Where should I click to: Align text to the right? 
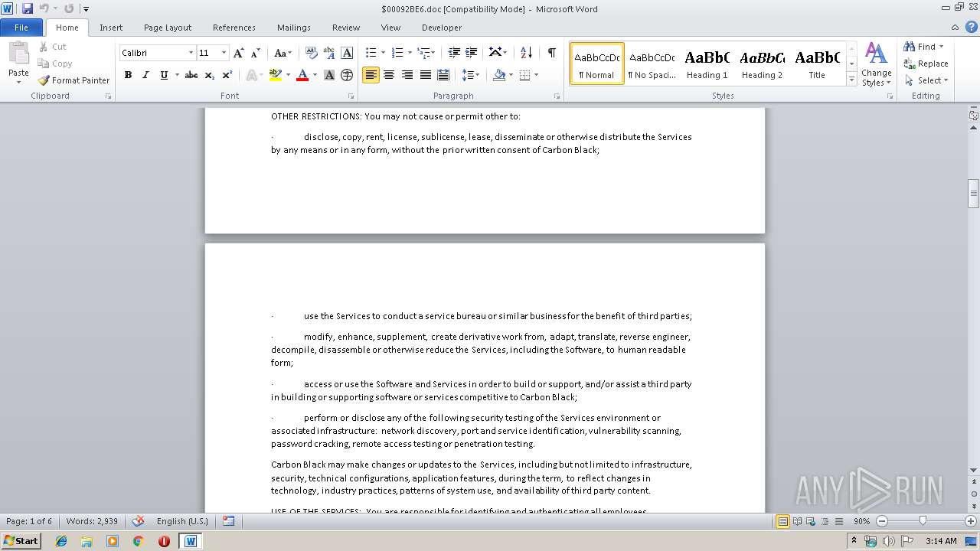point(407,75)
